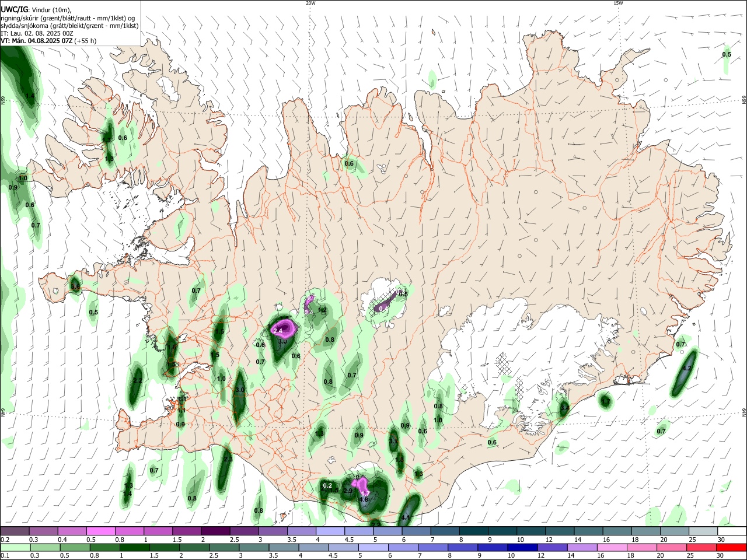Select the rain legend swatch between 0.5 and 0.8

click(75, 547)
